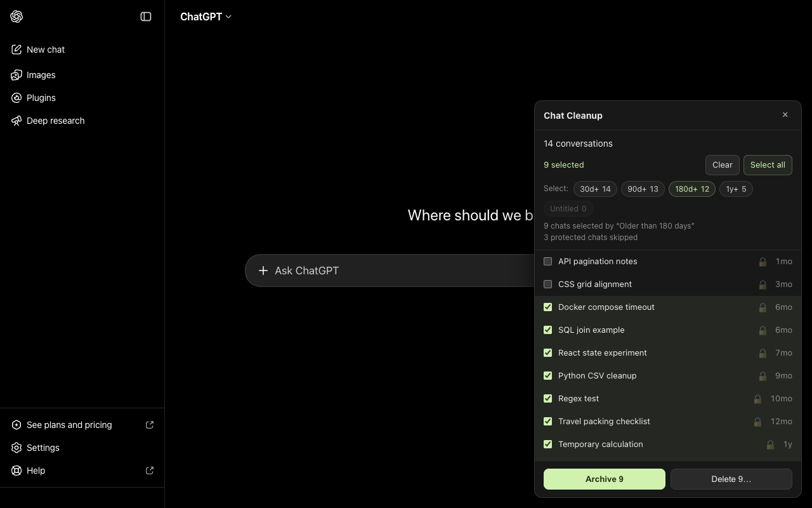Screen dimensions: 812x508
Task: Select the 30d+ filter chip
Action: click(595, 189)
